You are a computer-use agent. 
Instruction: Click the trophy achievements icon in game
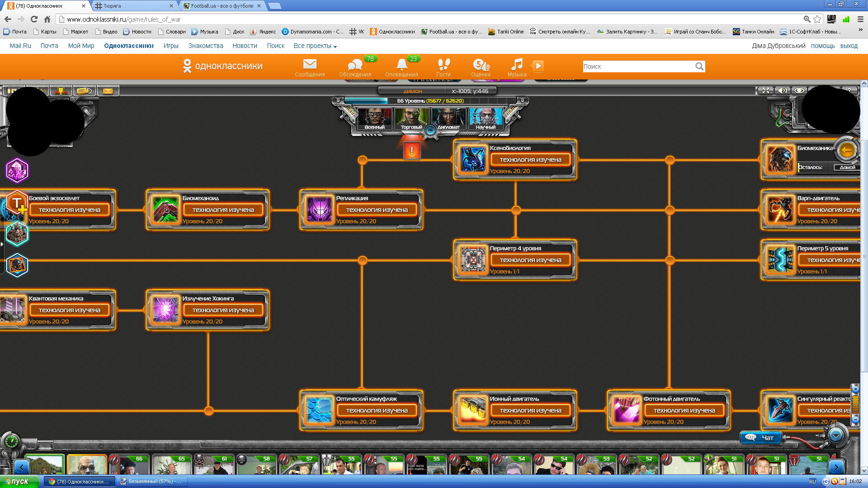click(x=61, y=91)
